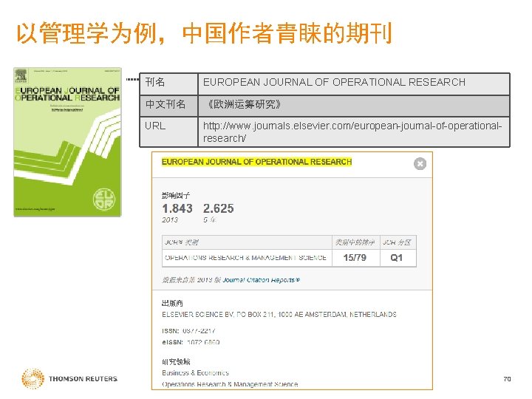This screenshot has height=399, width=532.
Task: Click the 中文刊名 label cell
Action: [168, 106]
